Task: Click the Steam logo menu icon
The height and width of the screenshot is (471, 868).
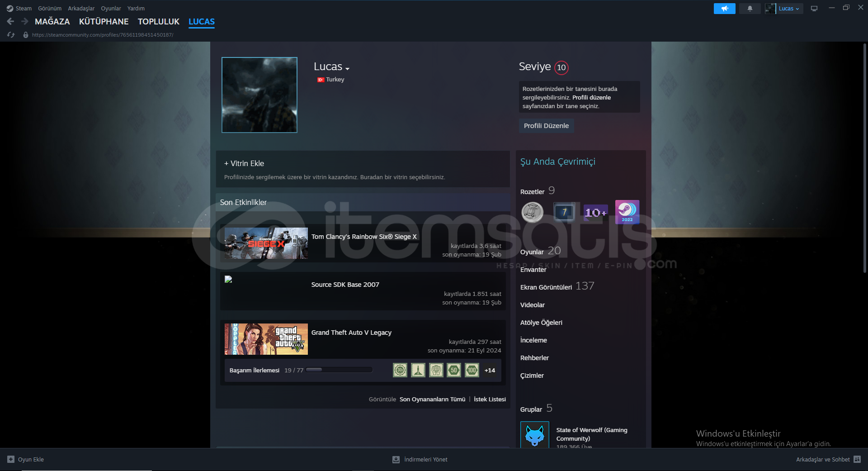Action: [10, 9]
